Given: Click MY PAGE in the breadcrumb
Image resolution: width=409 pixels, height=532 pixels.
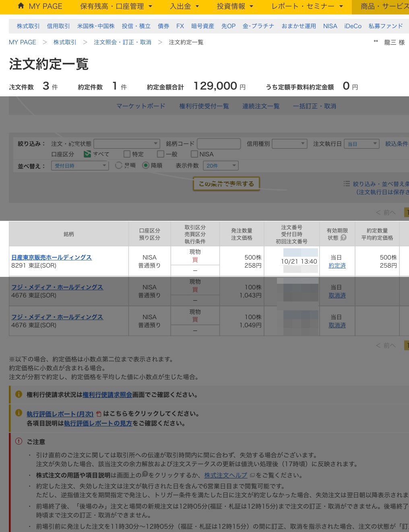Looking at the screenshot, I should pos(23,42).
